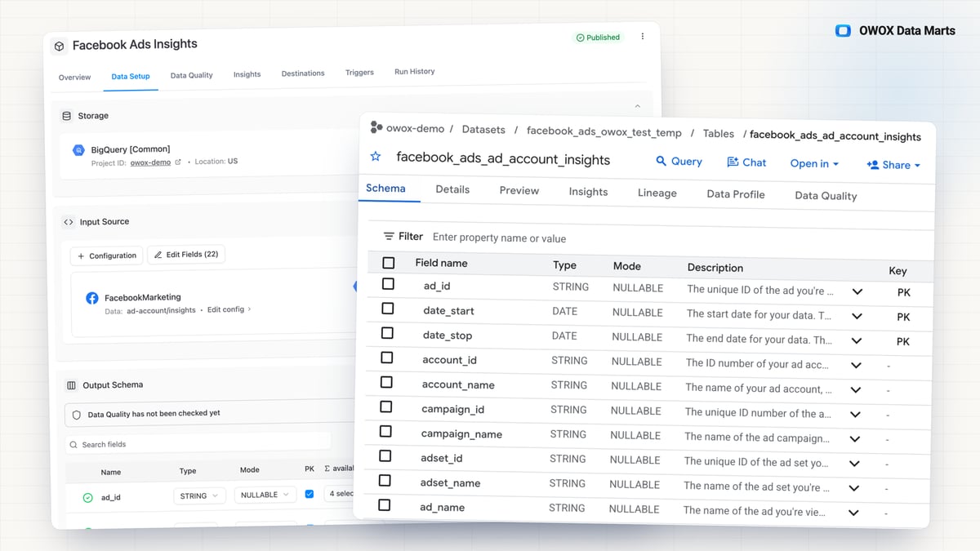980x551 pixels.
Task: Check the date_stop field checkbox
Action: click(387, 333)
